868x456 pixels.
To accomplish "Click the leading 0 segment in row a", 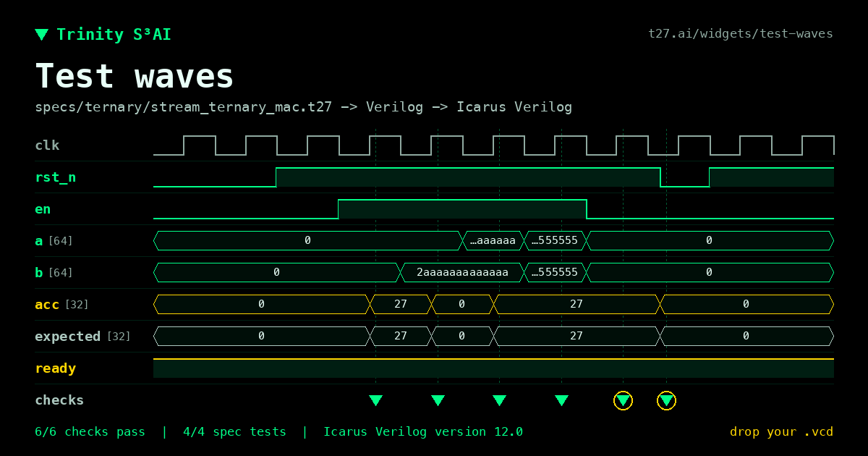I will pyautogui.click(x=307, y=241).
